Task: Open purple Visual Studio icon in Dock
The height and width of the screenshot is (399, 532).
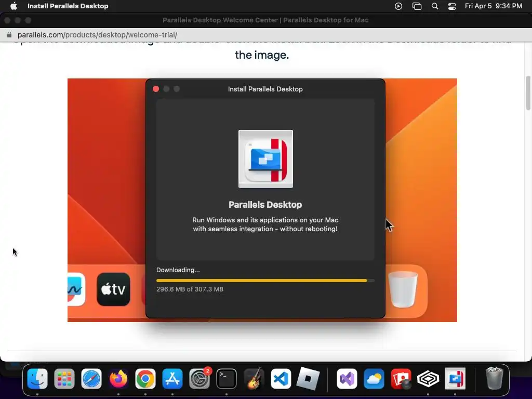Action: pyautogui.click(x=347, y=379)
